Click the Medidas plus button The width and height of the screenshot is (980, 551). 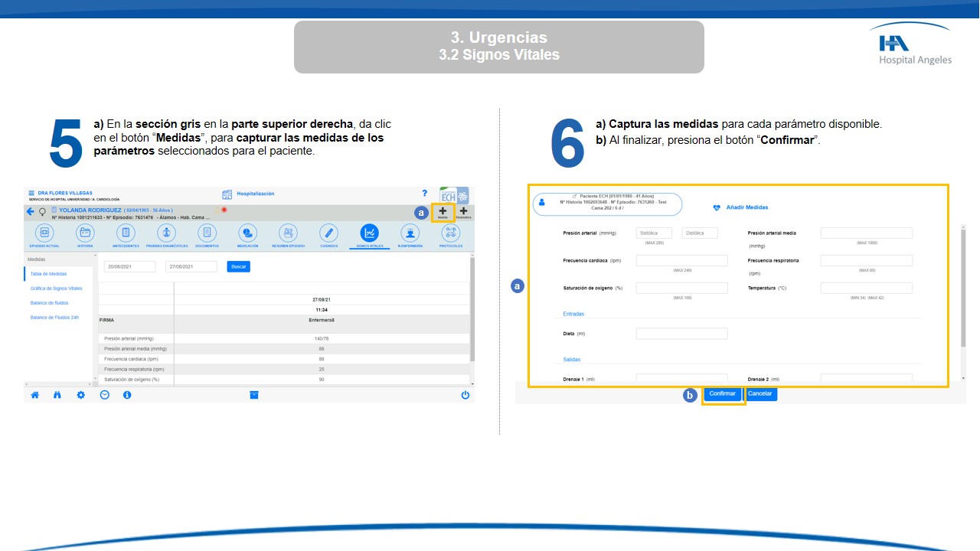[443, 212]
